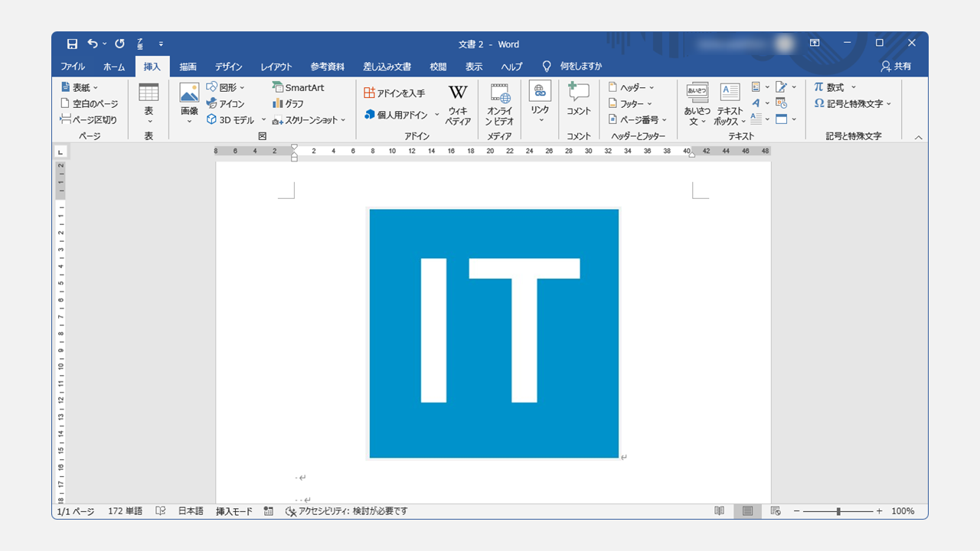This screenshot has width=980, height=551.
Task: Open the アクセシビリティ: 検討が必要です status
Action: (346, 511)
